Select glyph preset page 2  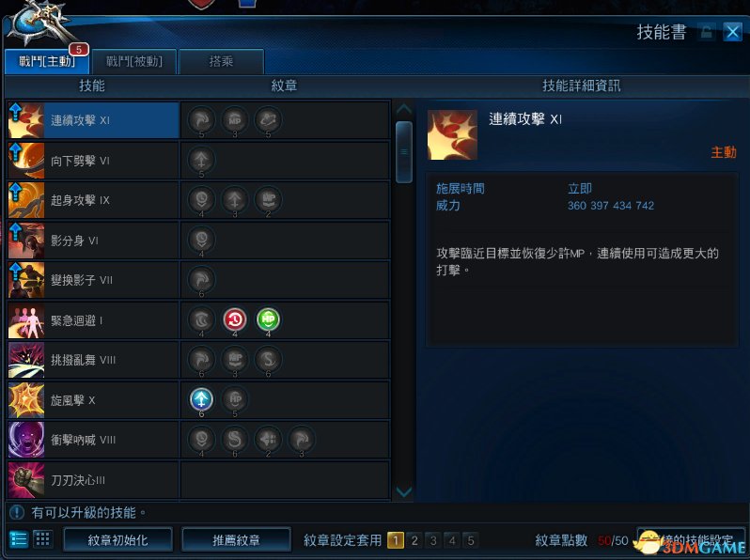coord(414,540)
